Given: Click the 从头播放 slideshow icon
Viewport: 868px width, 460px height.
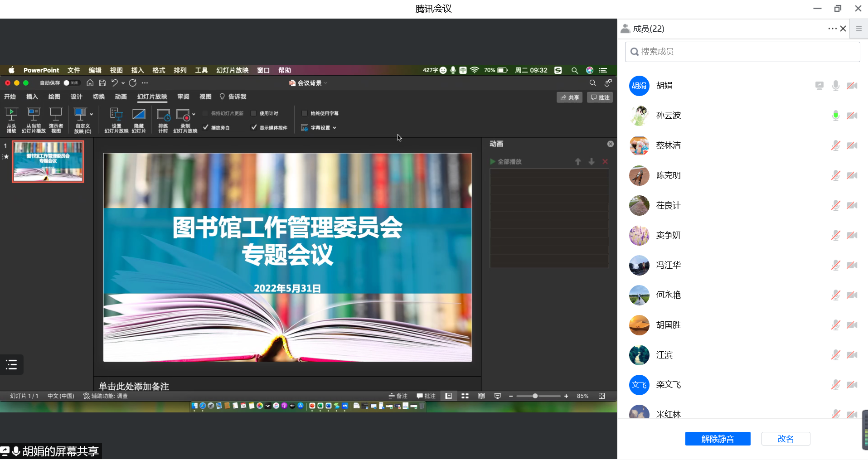Looking at the screenshot, I should click(11, 115).
